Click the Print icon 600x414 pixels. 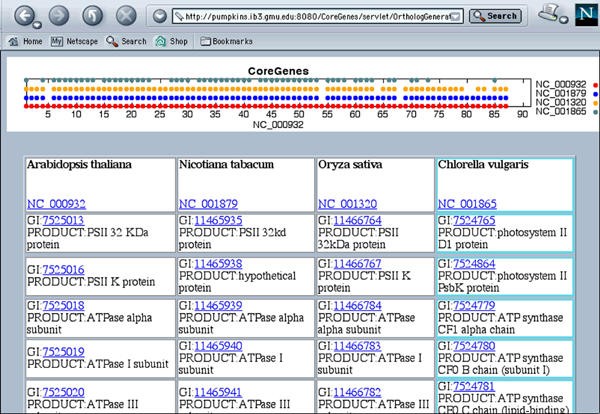(547, 15)
